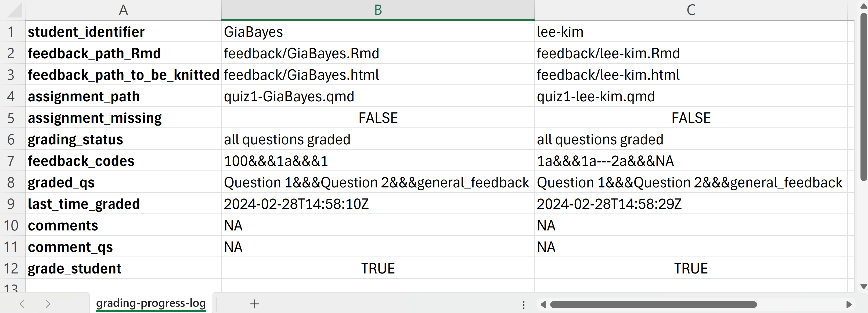Screen dimensions: 868x313
Task: Click the three-dot tab bar resize handle
Action: click(x=523, y=305)
